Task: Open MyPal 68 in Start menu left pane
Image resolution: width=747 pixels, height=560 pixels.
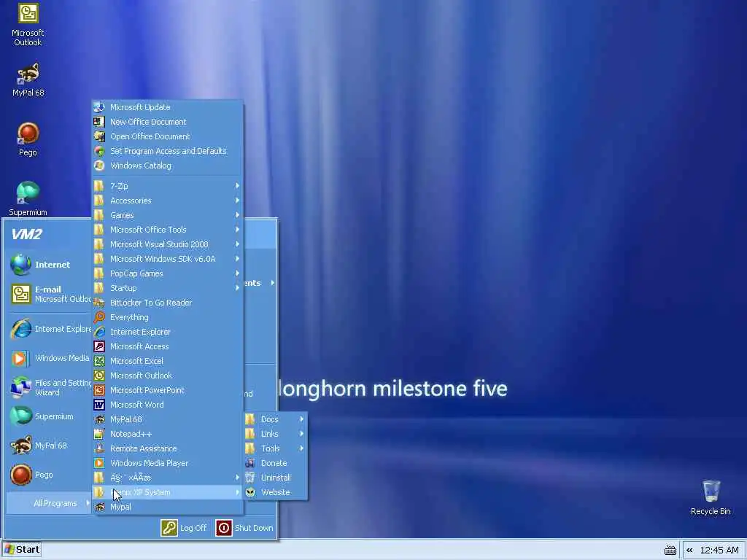Action: [49, 446]
